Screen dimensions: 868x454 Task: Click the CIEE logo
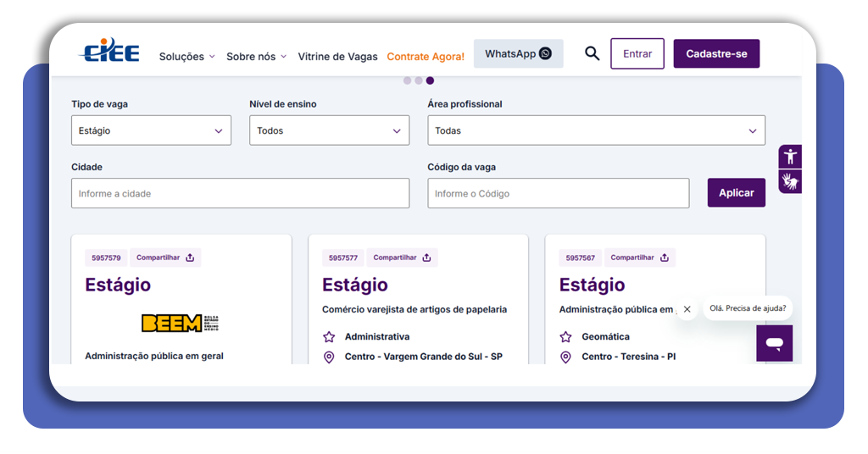[108, 52]
